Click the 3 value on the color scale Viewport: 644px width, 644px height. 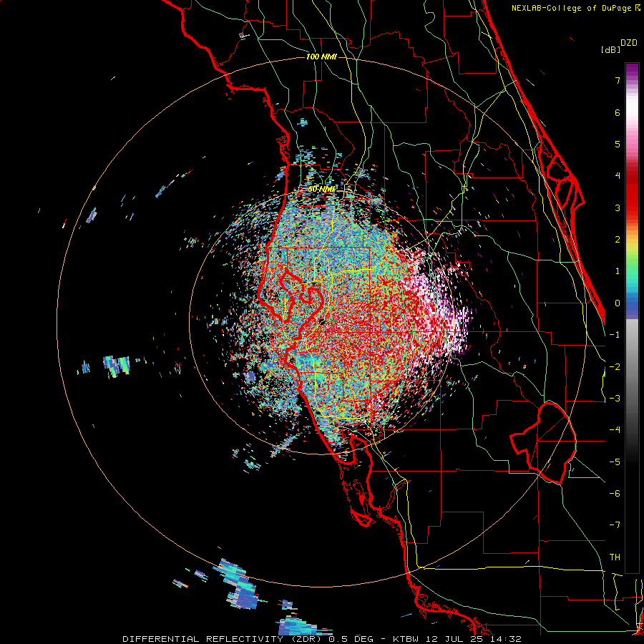(x=618, y=208)
